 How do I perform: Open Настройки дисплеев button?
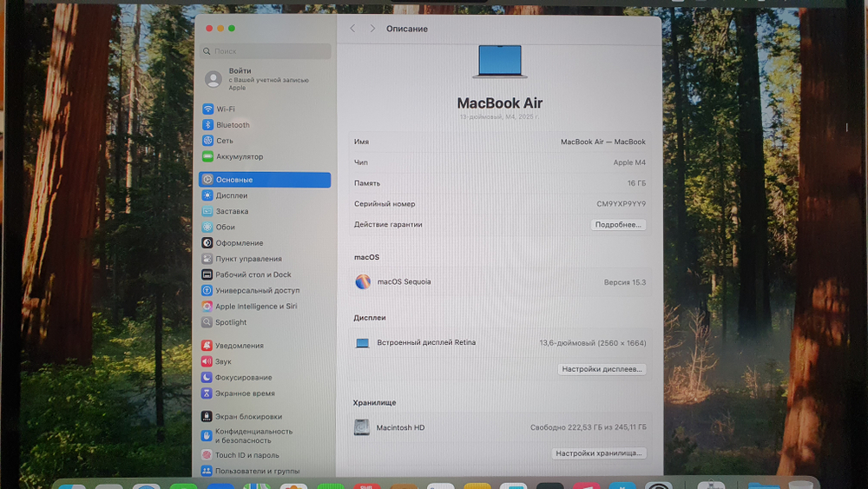click(x=602, y=369)
